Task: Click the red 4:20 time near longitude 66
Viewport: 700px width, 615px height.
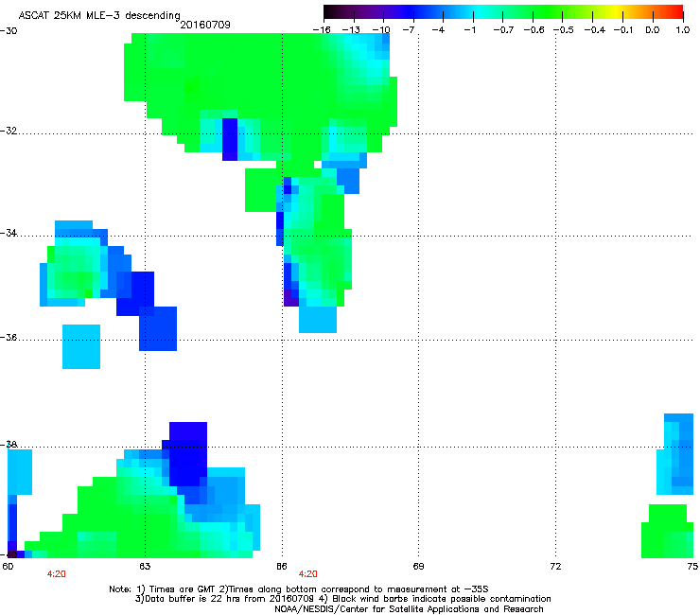Action: pos(307,574)
